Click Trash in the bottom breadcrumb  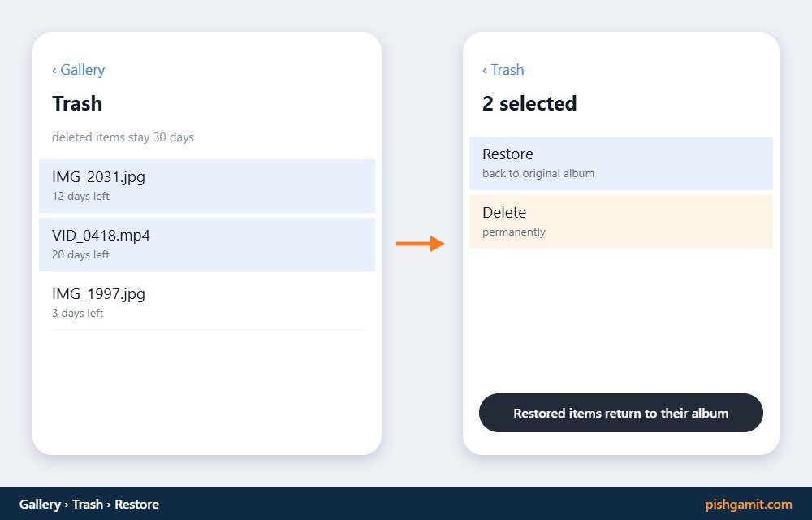[88, 504]
